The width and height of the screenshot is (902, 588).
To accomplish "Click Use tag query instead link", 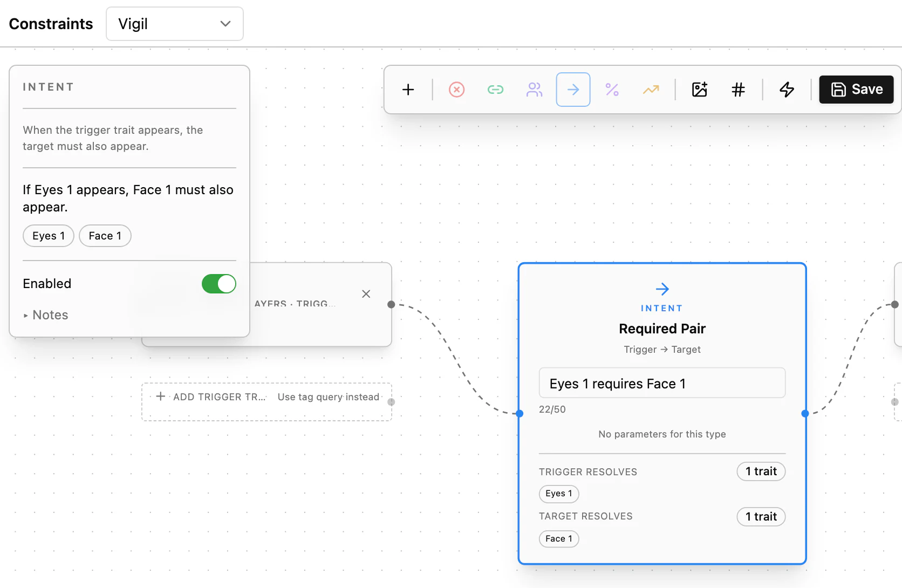I will pos(329,397).
